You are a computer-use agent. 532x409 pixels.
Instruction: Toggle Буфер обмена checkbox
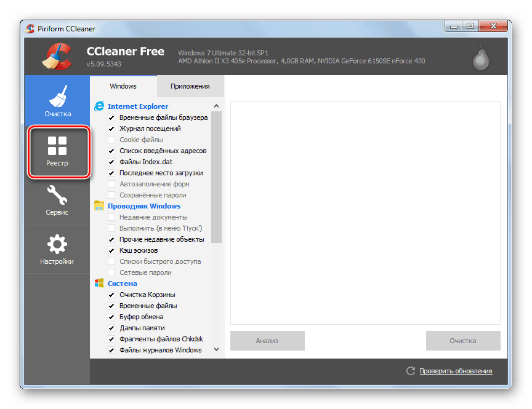pyautogui.click(x=111, y=317)
